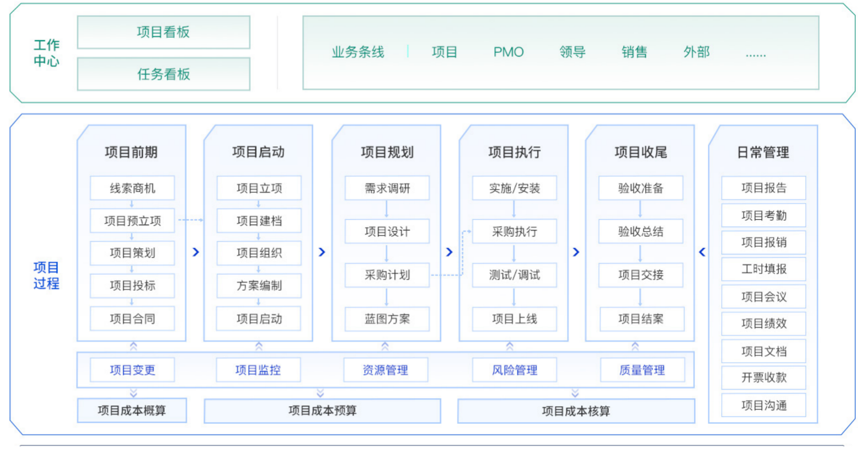Screen dimensions: 868x461
Task: Select the 蓝图方案 step
Action: click(x=387, y=319)
